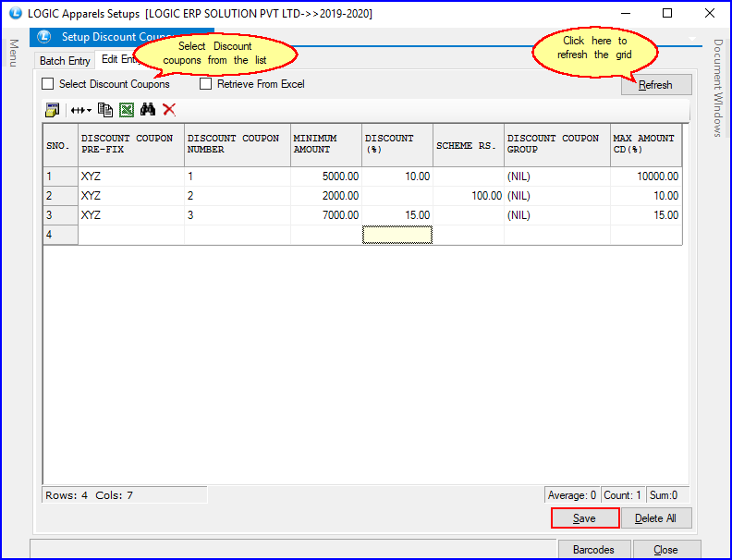Minimize the LOGIC Apparels Setups window
This screenshot has height=560, width=732.
(x=626, y=13)
